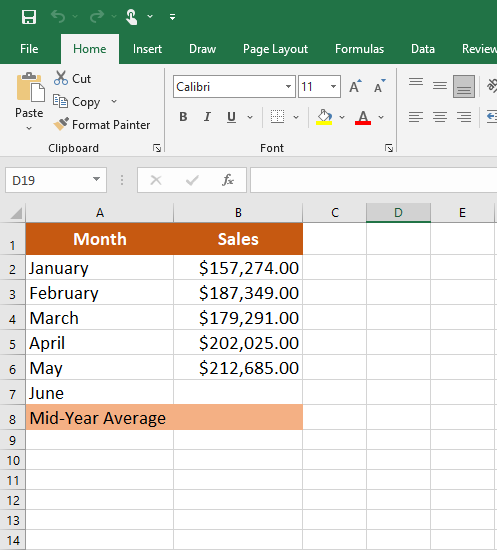The image size is (497, 550).
Task: Click the Cut scissors icon
Action: pos(61,78)
